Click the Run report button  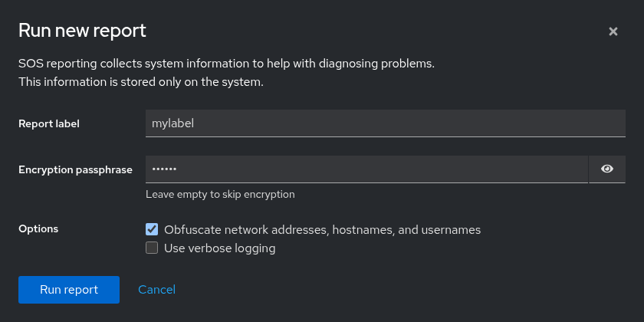point(69,290)
